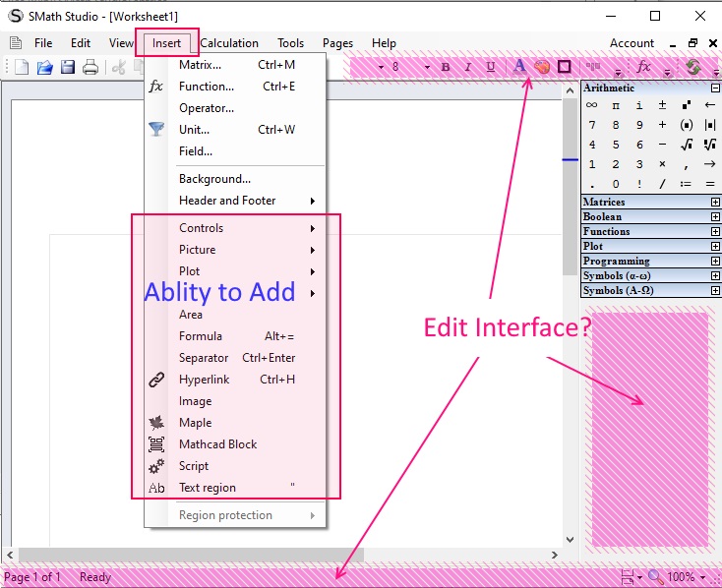Pick the background color palette icon
Image resolution: width=722 pixels, height=588 pixels.
(x=542, y=67)
